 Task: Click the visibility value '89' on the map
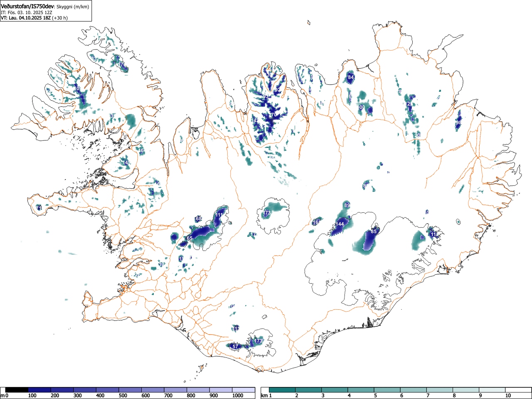(x=347, y=205)
